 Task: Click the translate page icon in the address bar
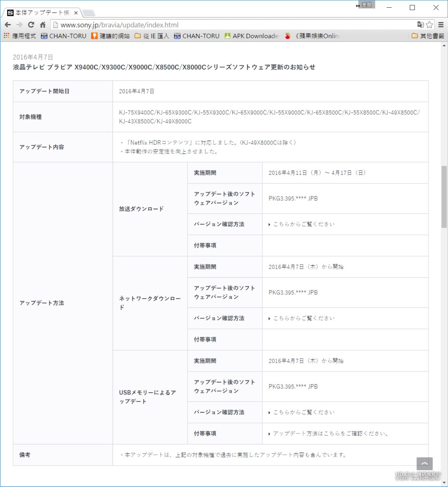[x=421, y=24]
